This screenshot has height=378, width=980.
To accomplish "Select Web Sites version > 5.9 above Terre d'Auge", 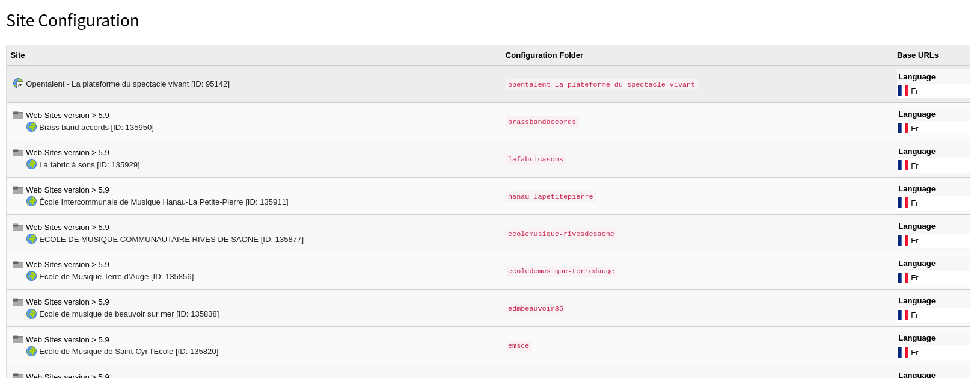I will tap(67, 265).
